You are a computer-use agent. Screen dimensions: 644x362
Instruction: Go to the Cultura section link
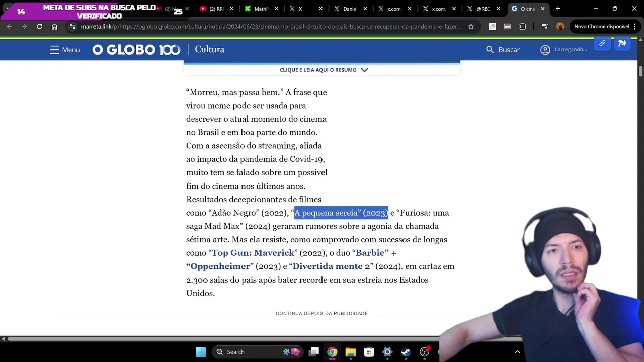(x=210, y=49)
